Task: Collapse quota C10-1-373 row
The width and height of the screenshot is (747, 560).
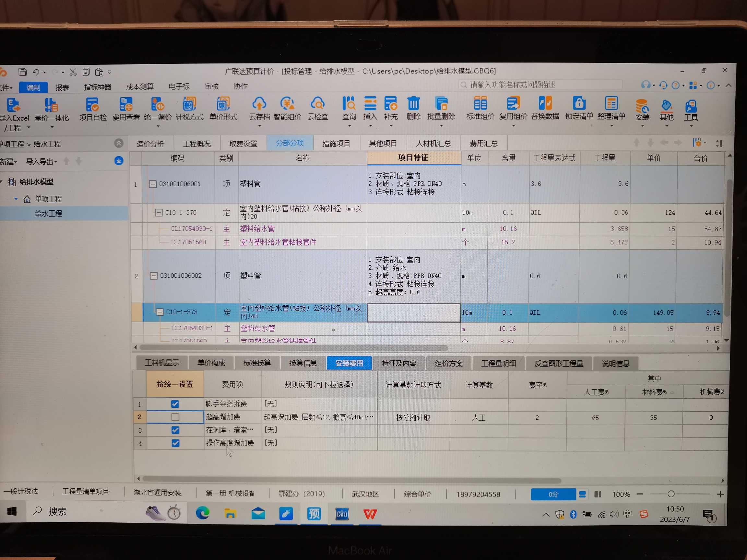Action: click(160, 312)
